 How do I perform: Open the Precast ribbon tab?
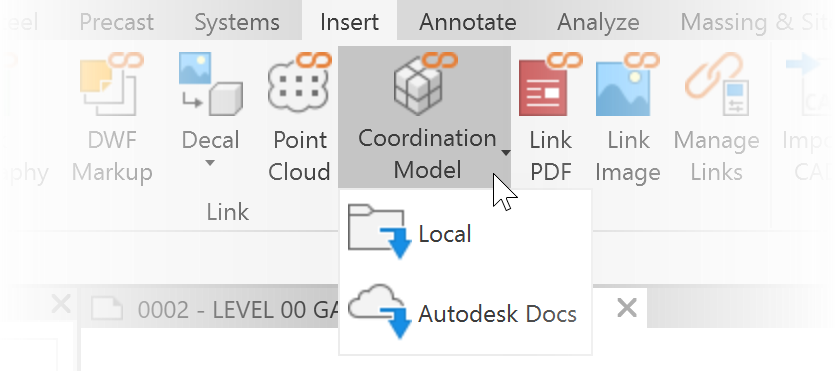116,22
